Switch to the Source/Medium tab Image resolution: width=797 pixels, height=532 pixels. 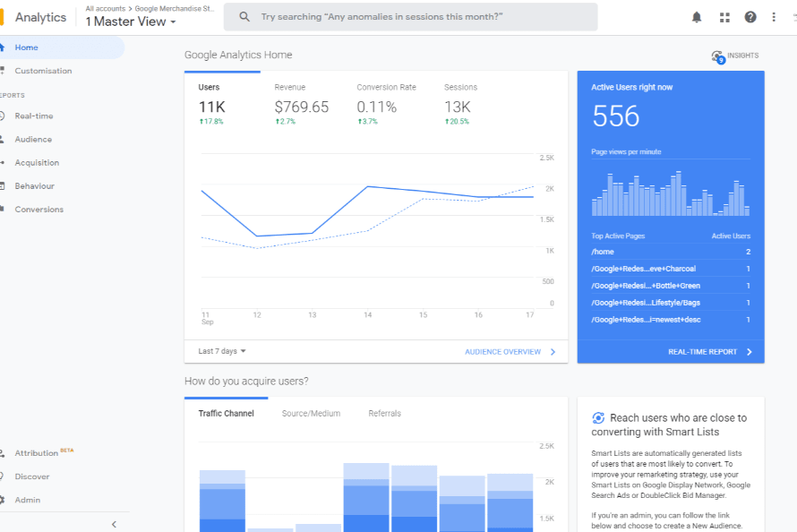(x=311, y=414)
